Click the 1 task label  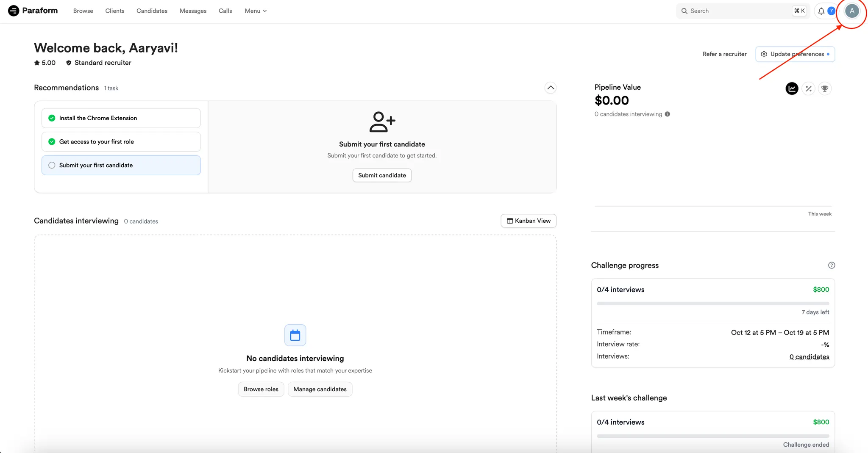111,88
